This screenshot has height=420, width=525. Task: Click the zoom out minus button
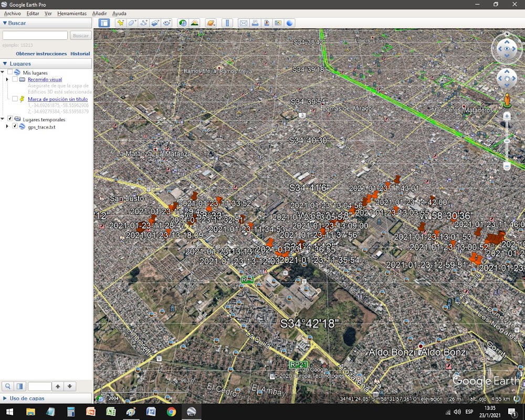[507, 166]
